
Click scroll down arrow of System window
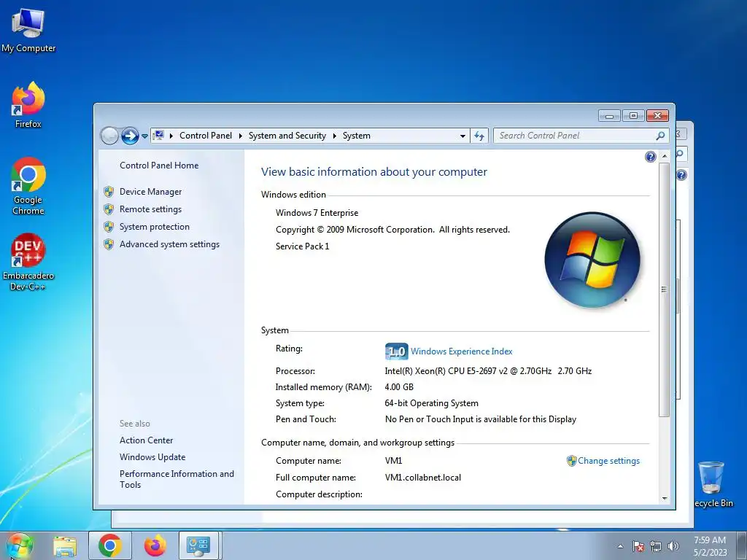pyautogui.click(x=664, y=499)
